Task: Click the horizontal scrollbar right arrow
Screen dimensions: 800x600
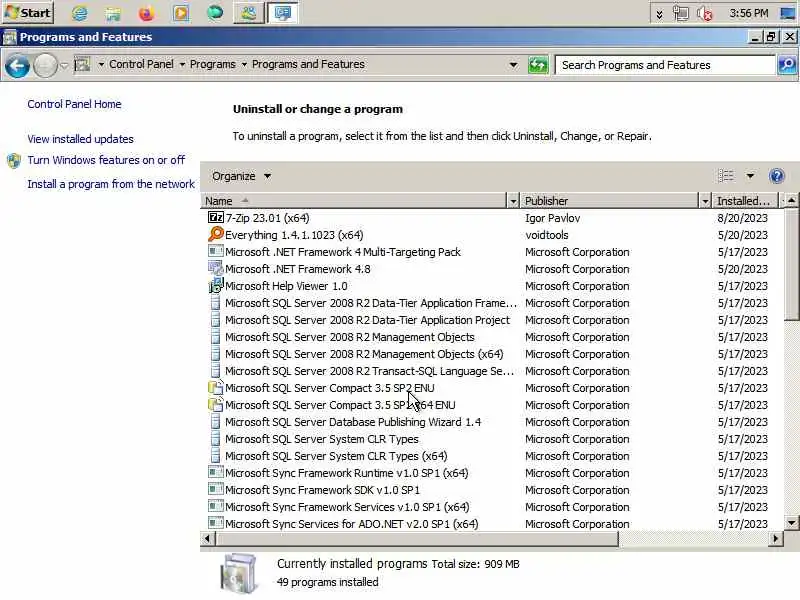Action: (x=776, y=538)
